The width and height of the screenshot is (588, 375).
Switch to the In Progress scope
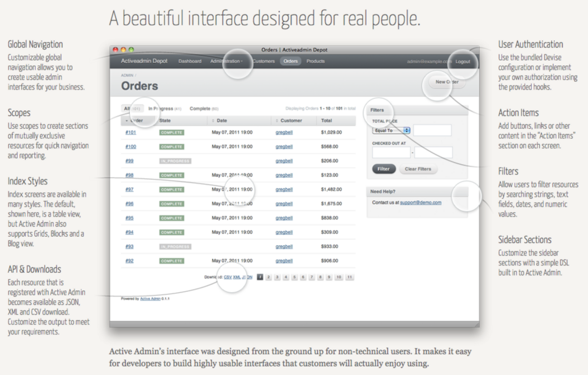tap(165, 109)
